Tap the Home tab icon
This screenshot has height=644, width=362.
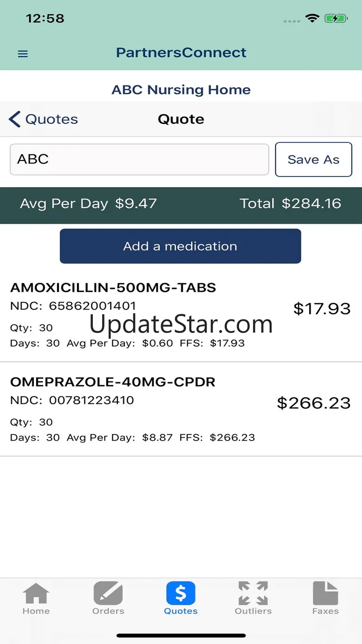point(36,593)
